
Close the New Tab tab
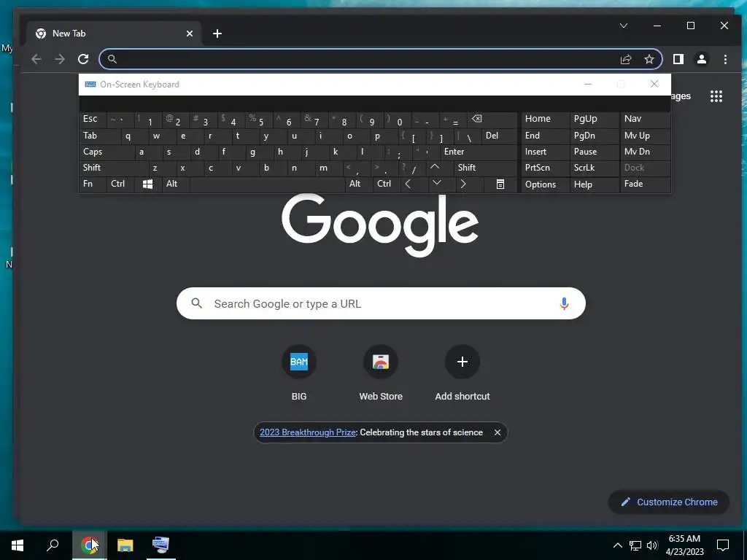189,34
